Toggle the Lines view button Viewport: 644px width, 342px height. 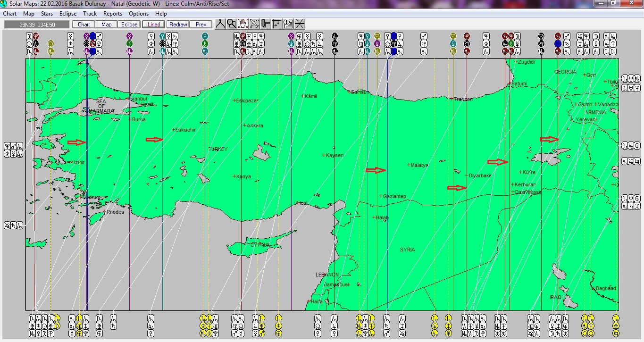(x=153, y=25)
